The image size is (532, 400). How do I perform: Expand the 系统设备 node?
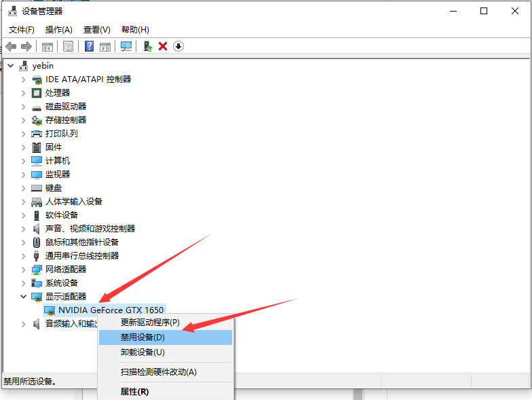tap(23, 283)
